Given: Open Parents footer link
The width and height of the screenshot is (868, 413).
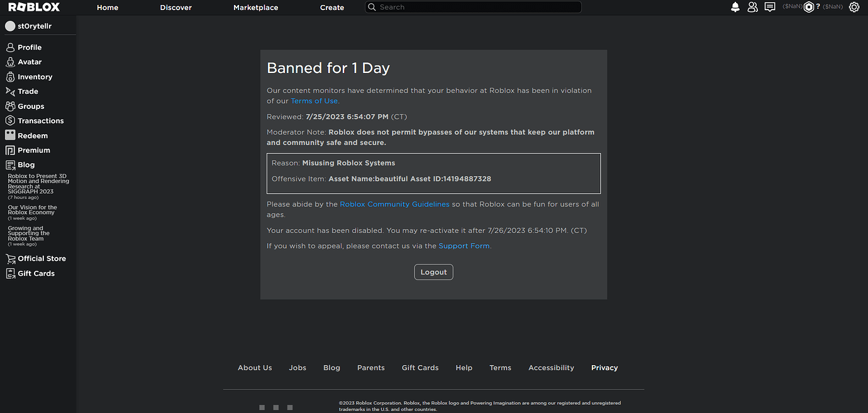Looking at the screenshot, I should 371,368.
